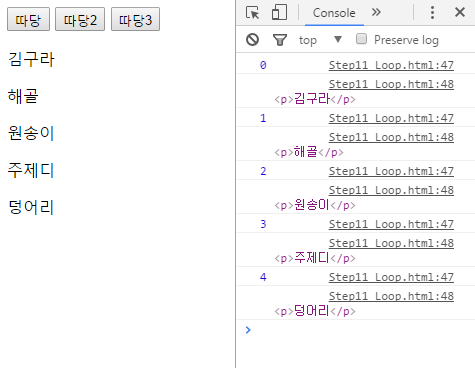The image size is (475, 368).
Task: Open Step11_Loop.html:47 link beside value 1
Action: tap(391, 118)
